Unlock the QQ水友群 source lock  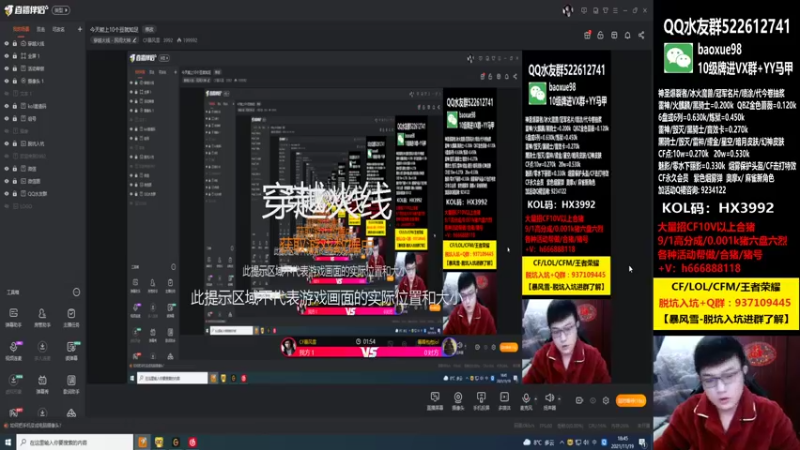15,193
